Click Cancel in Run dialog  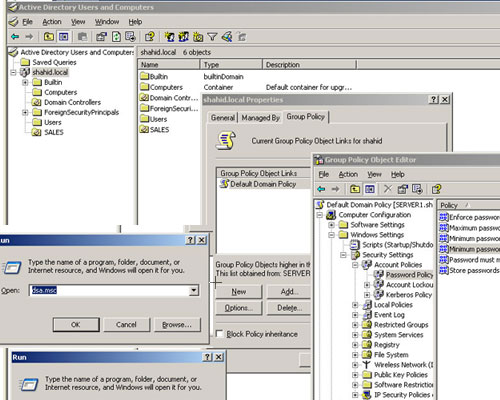pyautogui.click(x=126, y=324)
